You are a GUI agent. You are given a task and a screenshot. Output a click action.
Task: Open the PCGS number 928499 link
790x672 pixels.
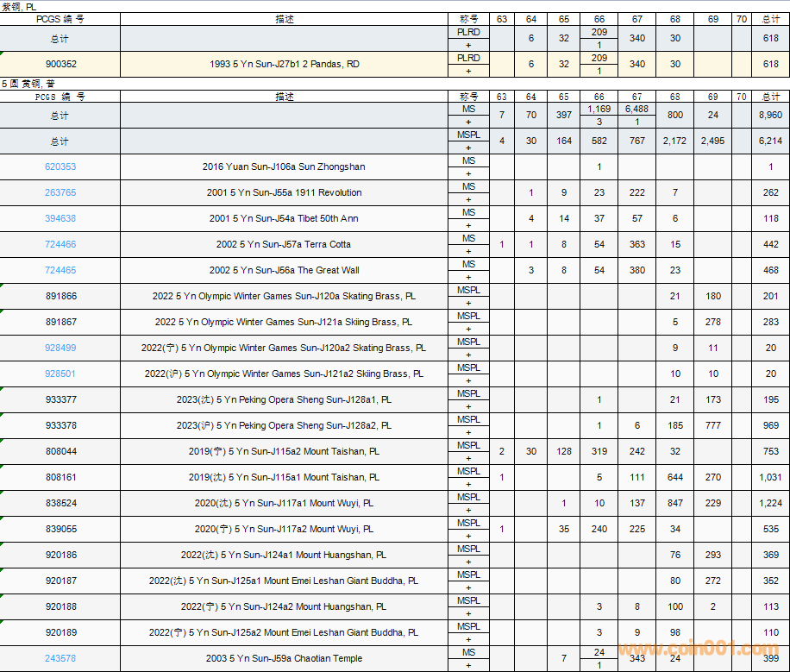pyautogui.click(x=60, y=349)
